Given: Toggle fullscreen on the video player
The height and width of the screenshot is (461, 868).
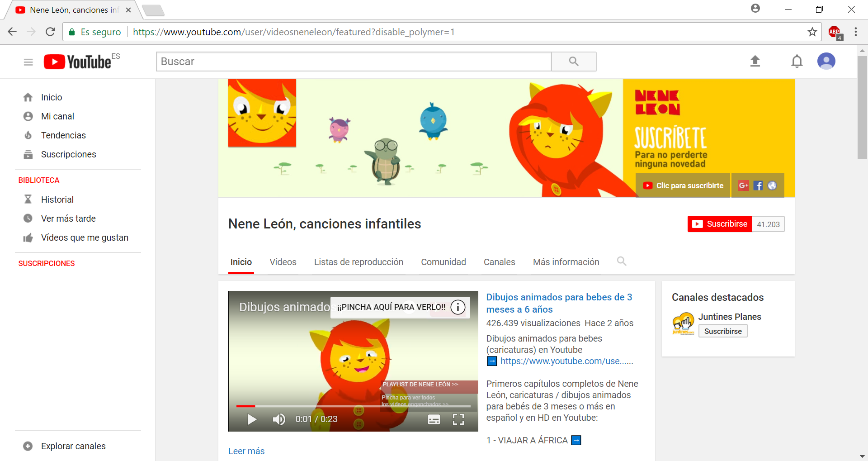Looking at the screenshot, I should [458, 419].
